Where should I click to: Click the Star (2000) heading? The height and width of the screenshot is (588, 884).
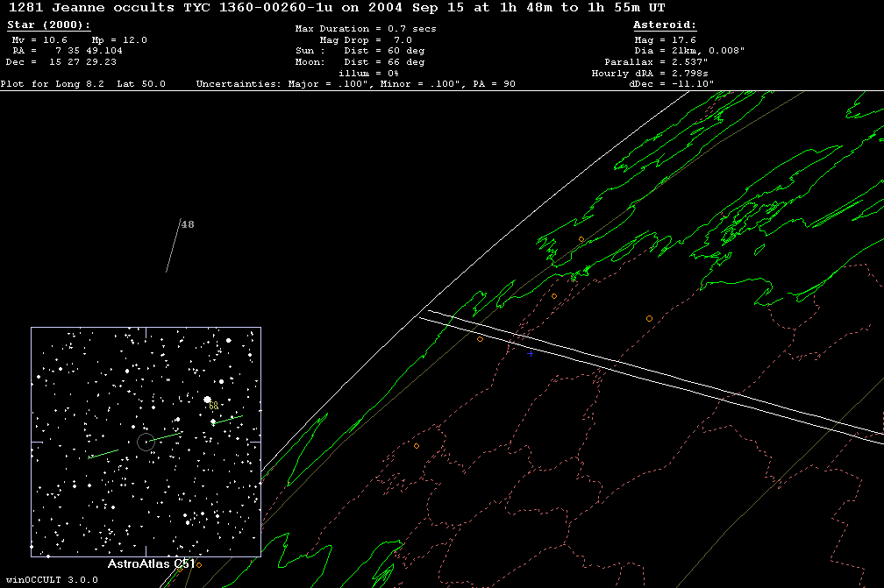pos(48,25)
